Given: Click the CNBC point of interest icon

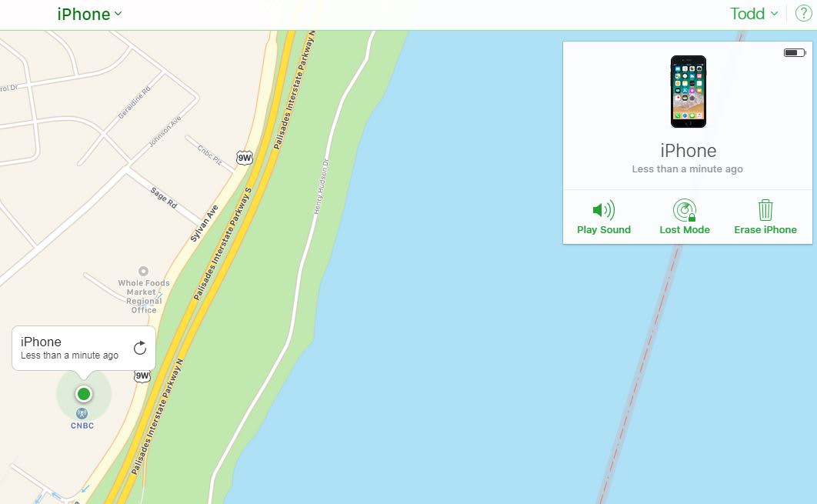Looking at the screenshot, I should [82, 414].
